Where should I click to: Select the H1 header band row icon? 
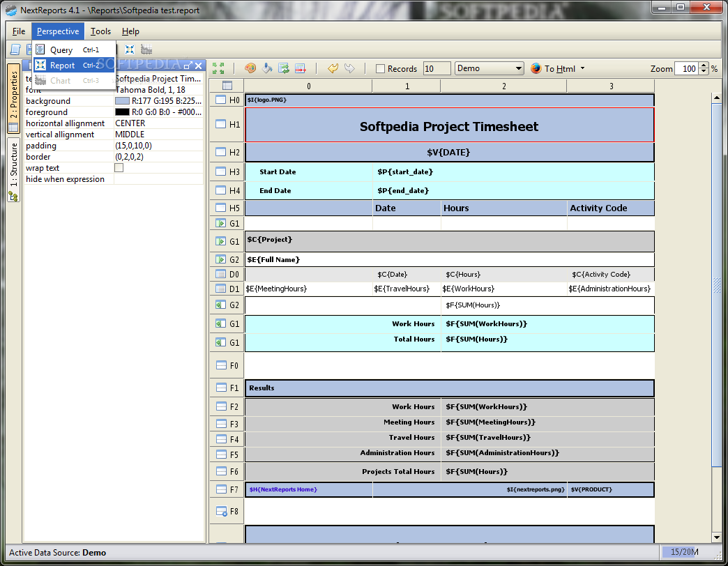220,124
